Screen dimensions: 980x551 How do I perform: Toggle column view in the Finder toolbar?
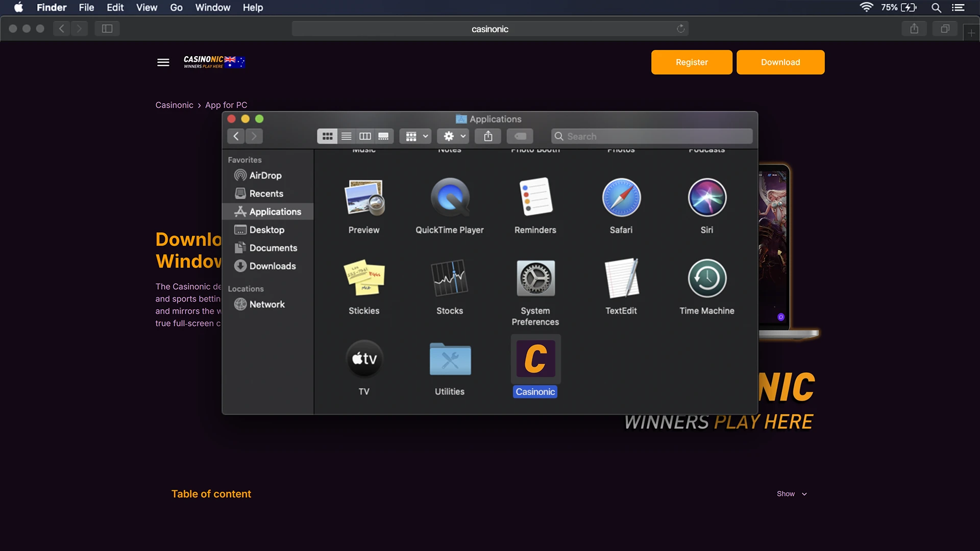pyautogui.click(x=364, y=136)
